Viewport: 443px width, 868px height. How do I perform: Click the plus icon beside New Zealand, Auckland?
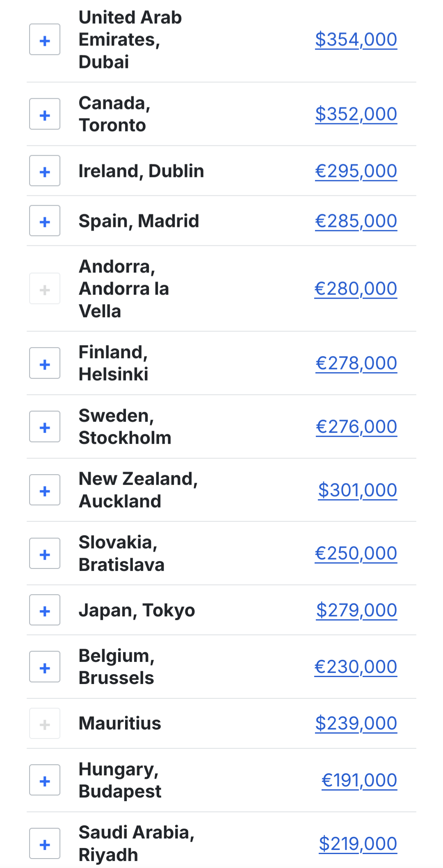45,490
